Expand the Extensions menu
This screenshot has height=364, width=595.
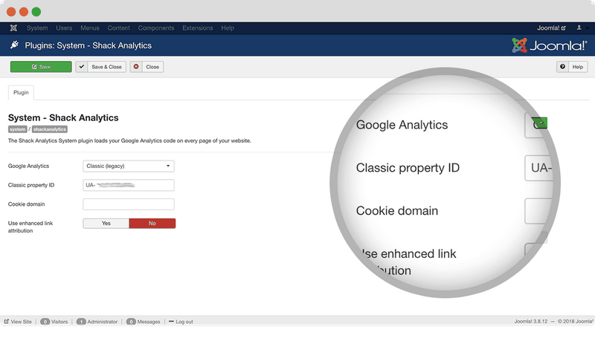tap(198, 28)
